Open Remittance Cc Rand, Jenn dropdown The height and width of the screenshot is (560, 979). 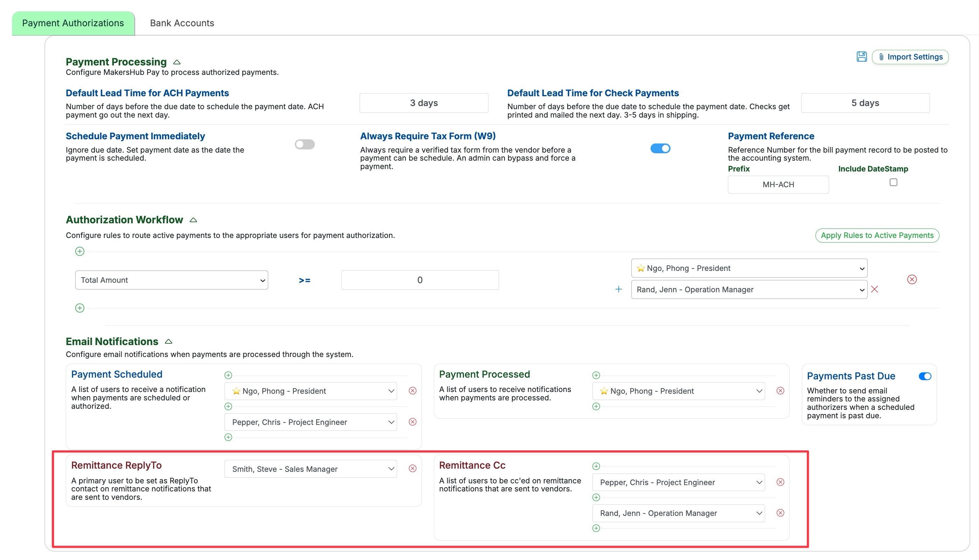678,513
